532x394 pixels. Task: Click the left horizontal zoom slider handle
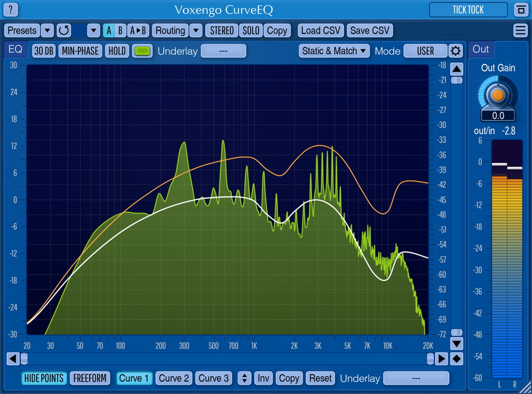pos(24,359)
